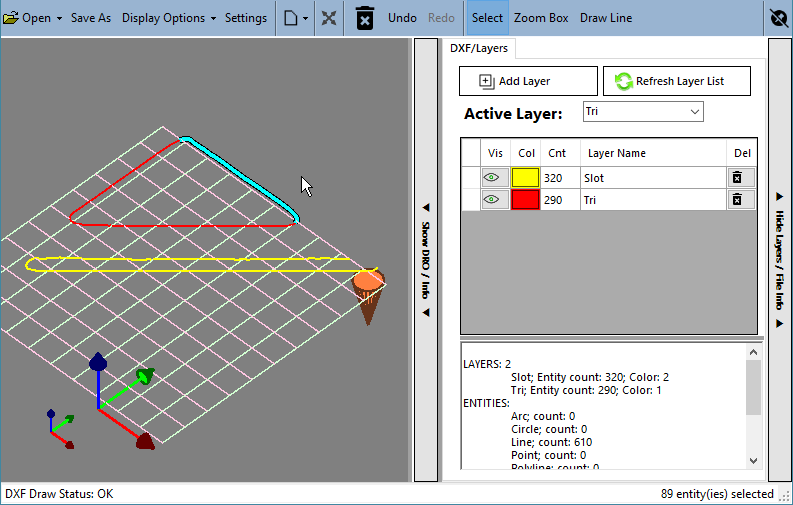Delete the Tri layer via its trash icon
Screen dimensions: 793x505
[x=737, y=200]
